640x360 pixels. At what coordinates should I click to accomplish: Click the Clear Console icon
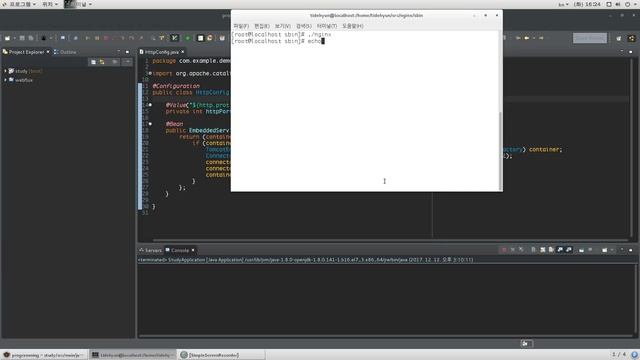pos(533,250)
